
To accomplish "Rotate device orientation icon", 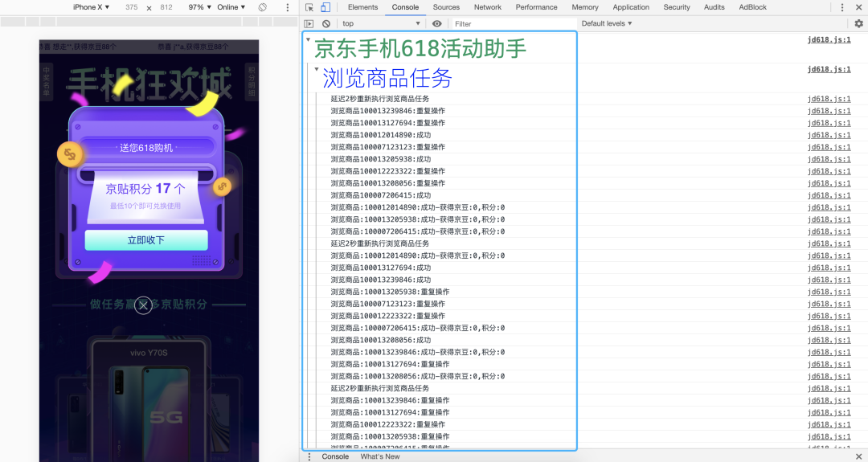I will pos(262,7).
